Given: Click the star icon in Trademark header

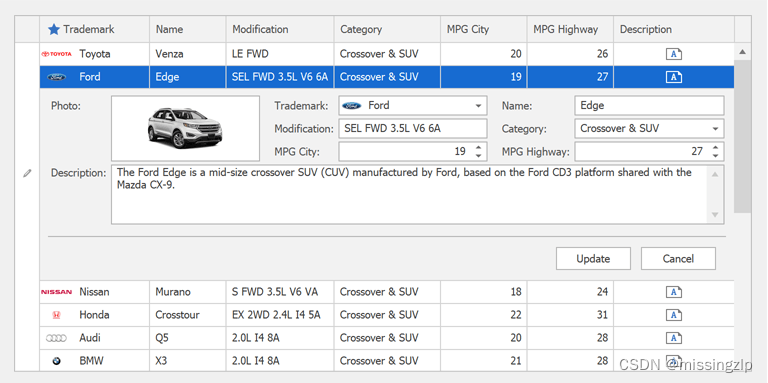Looking at the screenshot, I should click(54, 29).
